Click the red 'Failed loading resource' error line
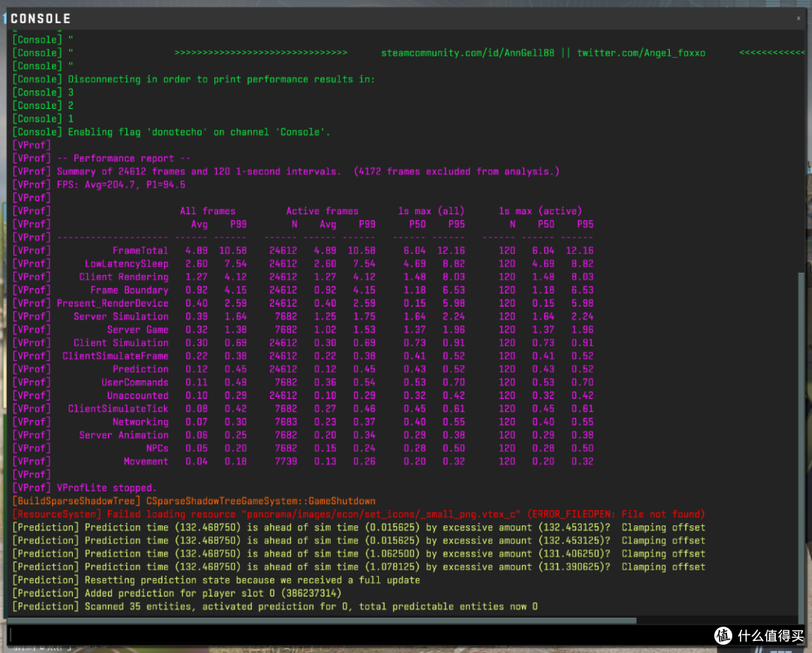The image size is (812, 653). [359, 514]
